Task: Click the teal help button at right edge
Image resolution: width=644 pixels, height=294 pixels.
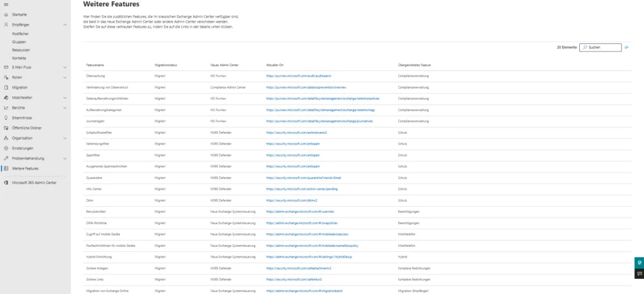Action: [x=639, y=263]
